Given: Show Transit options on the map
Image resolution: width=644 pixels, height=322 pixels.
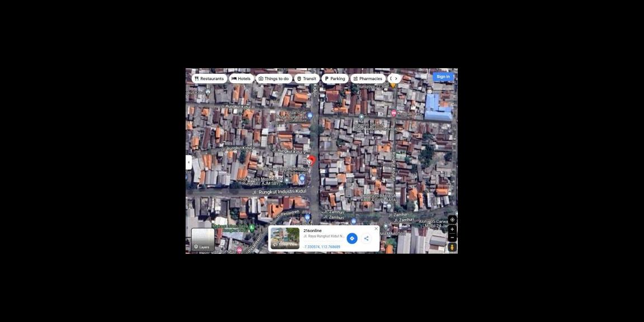Looking at the screenshot, I should pyautogui.click(x=306, y=79).
